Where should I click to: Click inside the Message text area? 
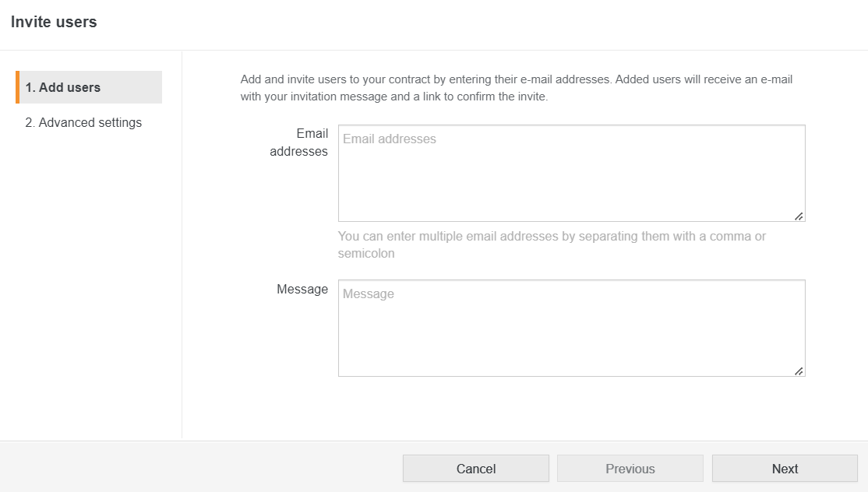pos(571,328)
